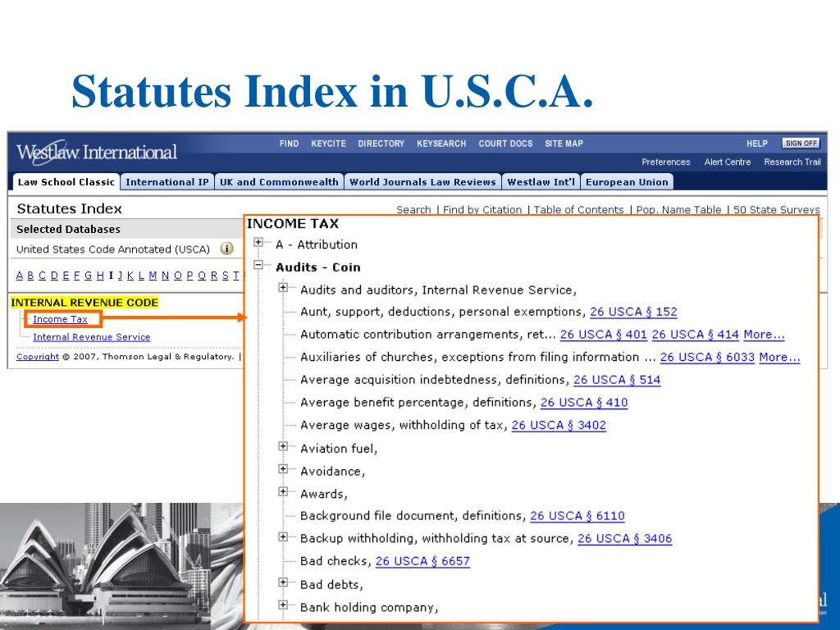Switch to the UK and Commonwealth tab
This screenshot has width=840, height=630.
(x=279, y=182)
